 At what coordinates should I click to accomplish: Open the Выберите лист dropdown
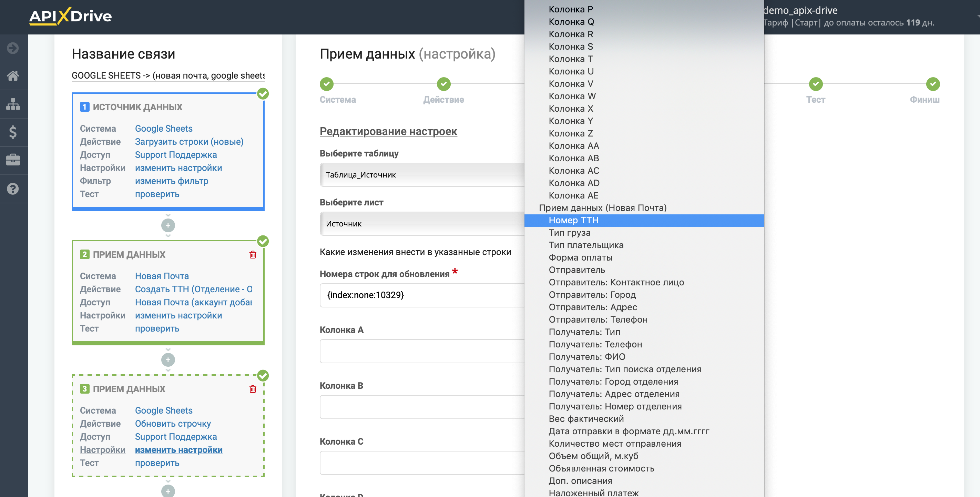(x=422, y=224)
